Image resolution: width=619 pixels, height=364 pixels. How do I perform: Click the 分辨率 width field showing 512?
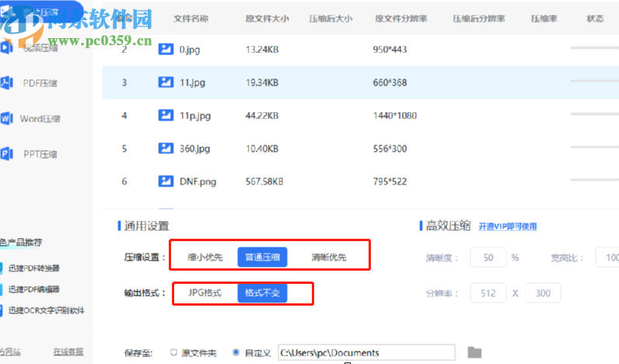[488, 293]
